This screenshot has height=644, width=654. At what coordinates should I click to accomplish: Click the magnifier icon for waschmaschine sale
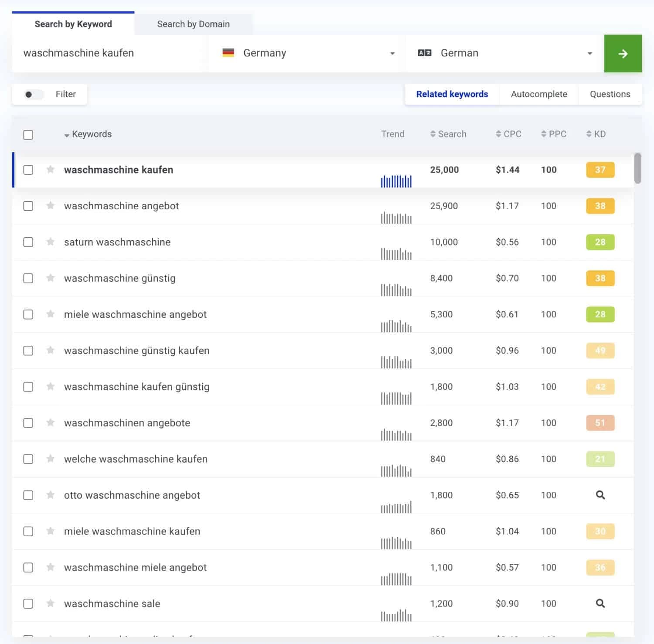click(x=600, y=603)
